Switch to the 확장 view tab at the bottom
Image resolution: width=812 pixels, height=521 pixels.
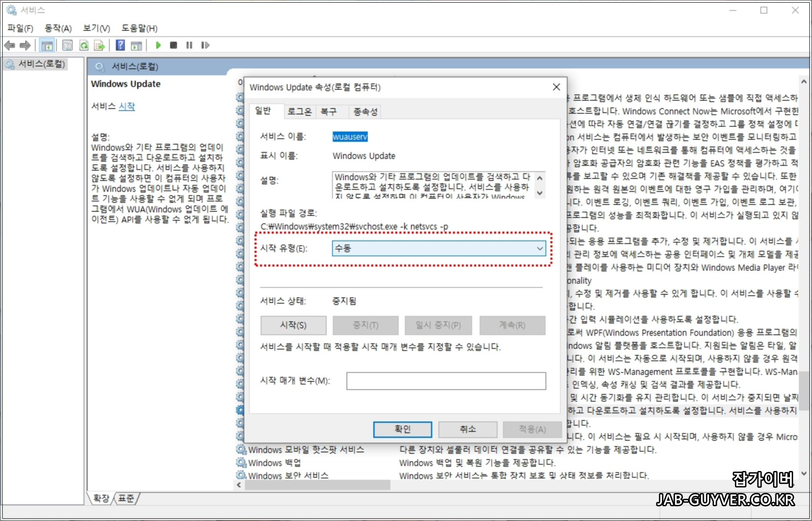(x=101, y=498)
